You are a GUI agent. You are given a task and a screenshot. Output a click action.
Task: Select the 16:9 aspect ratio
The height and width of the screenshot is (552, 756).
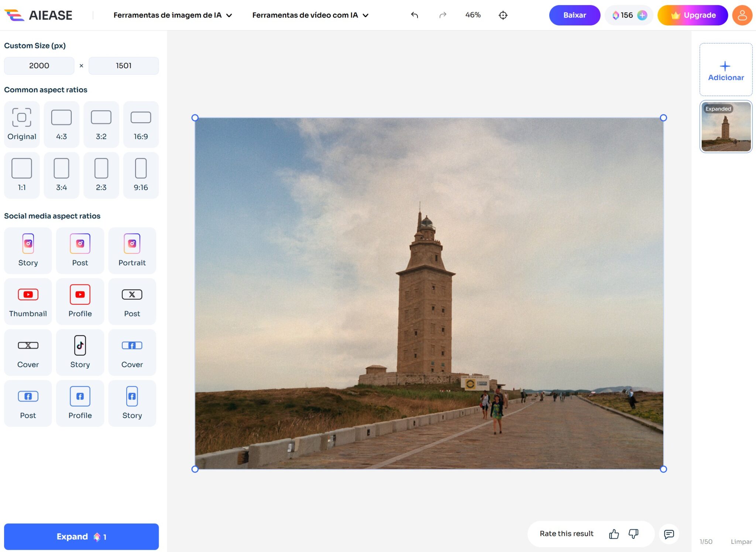(x=141, y=125)
